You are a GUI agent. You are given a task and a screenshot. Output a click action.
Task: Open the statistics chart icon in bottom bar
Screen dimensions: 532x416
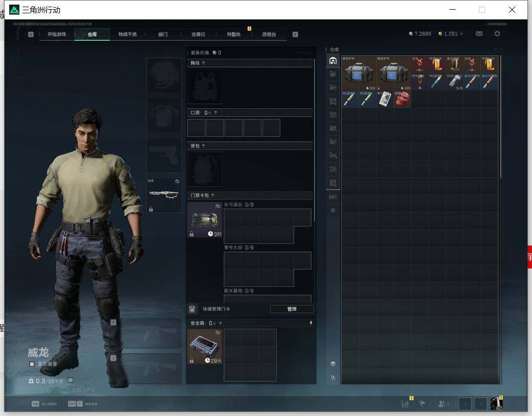(405, 404)
